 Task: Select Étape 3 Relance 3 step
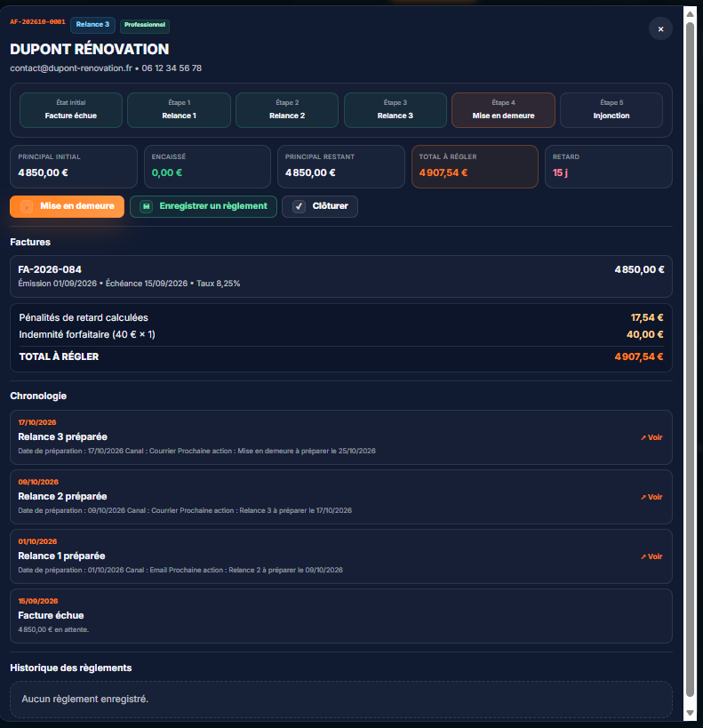coord(395,110)
